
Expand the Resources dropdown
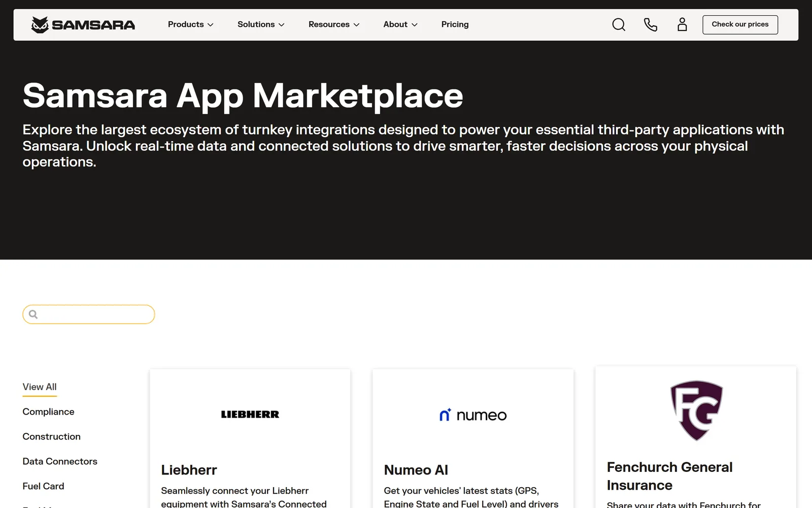334,24
